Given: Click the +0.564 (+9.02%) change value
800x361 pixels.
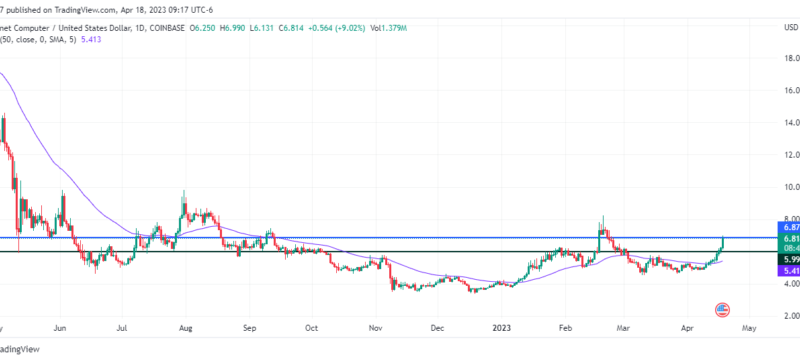Looking at the screenshot, I should pos(336,29).
